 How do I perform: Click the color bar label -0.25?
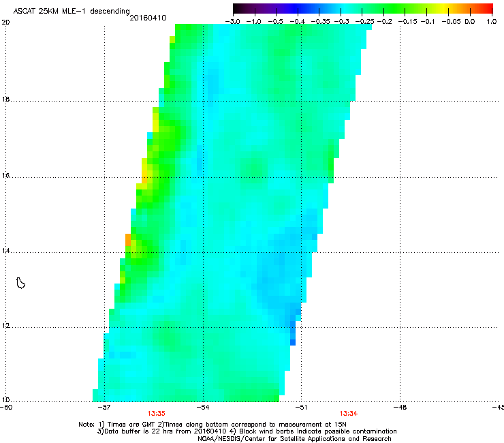tap(364, 22)
